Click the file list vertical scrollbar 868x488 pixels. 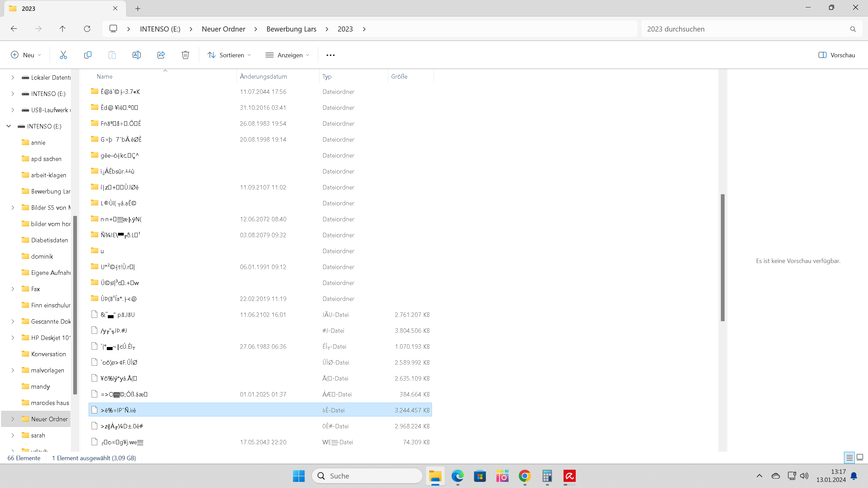[723, 258]
